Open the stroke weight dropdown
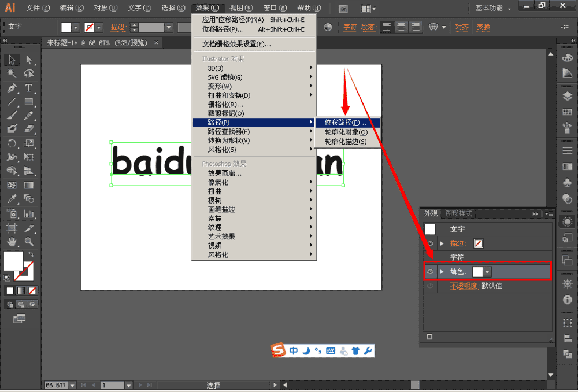The height and width of the screenshot is (392, 578). click(169, 27)
